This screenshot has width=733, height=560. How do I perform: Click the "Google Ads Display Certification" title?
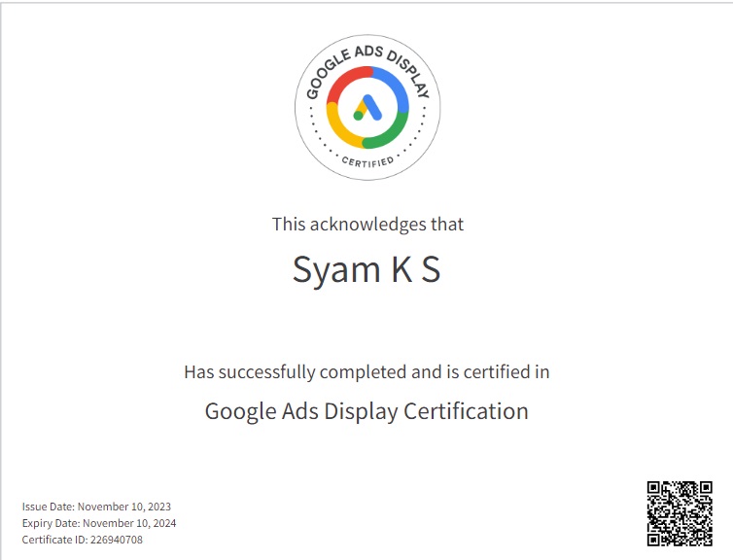(366, 411)
